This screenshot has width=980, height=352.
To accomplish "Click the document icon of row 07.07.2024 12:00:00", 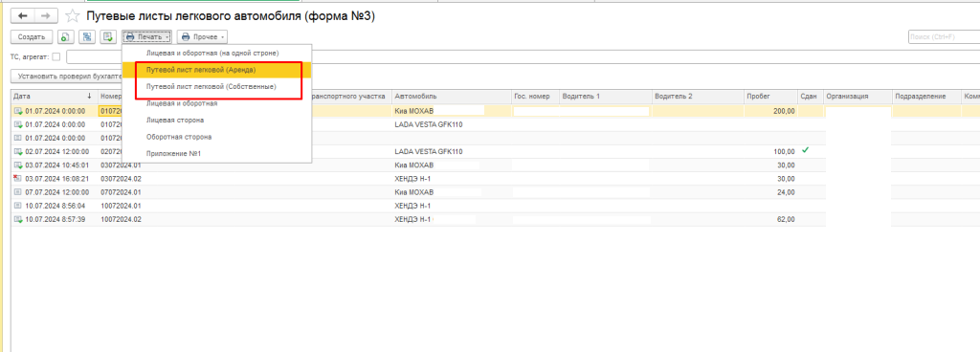I will click(17, 192).
